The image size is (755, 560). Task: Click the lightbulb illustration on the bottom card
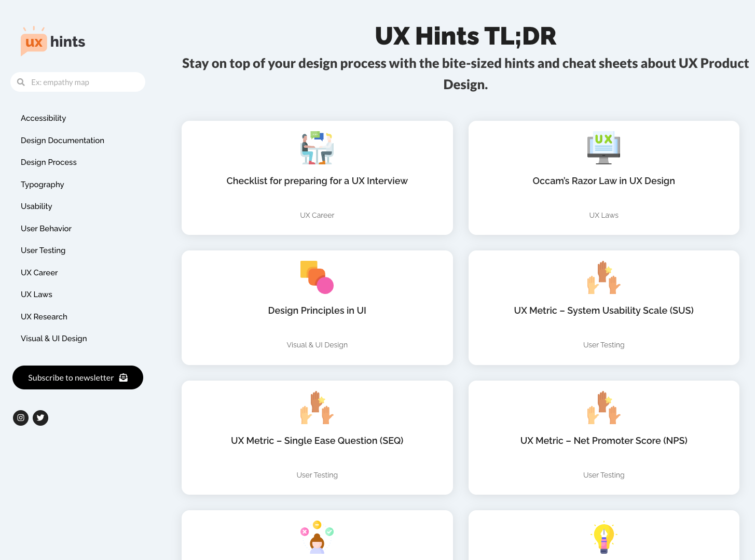[x=603, y=537]
